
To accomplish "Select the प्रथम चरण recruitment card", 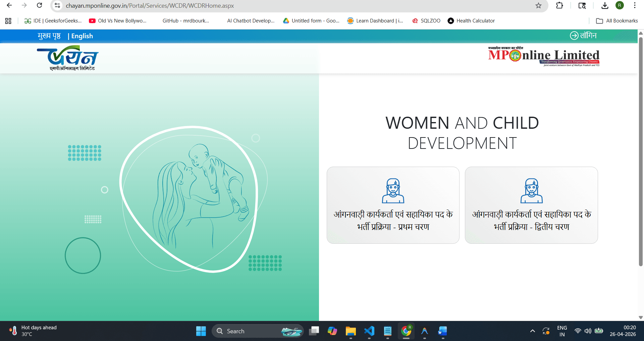I will [393, 205].
